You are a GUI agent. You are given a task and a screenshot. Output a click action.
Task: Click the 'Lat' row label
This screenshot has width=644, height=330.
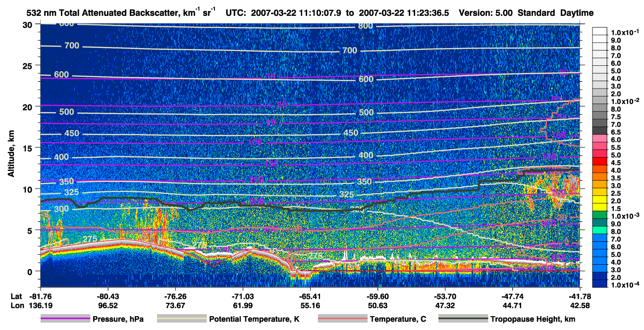16,296
